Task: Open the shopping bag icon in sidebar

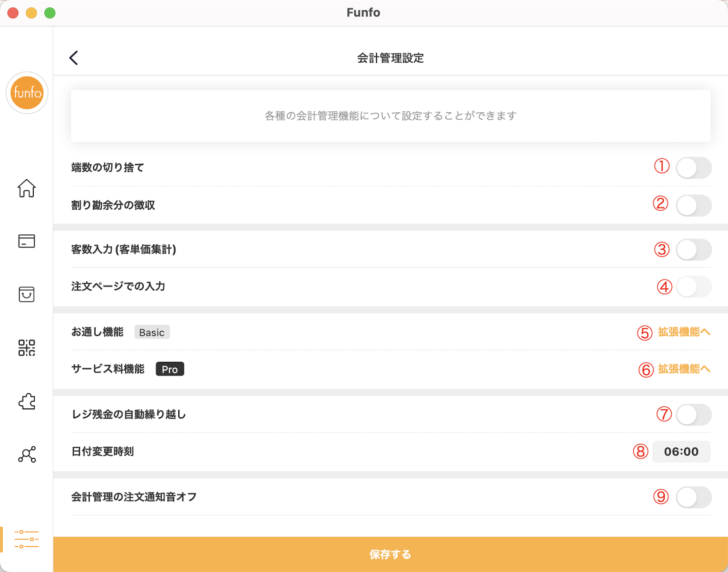Action: [27, 294]
